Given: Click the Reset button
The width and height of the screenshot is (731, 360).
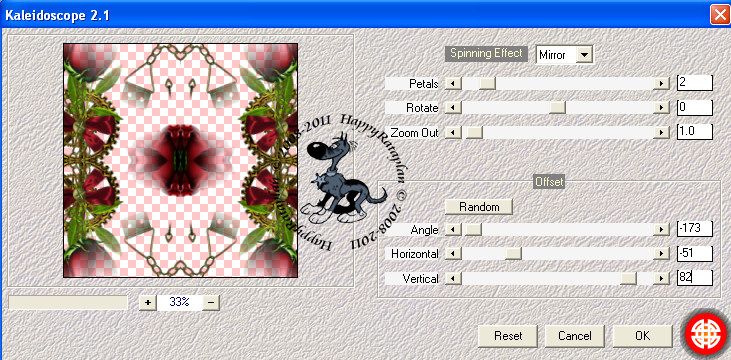Looking at the screenshot, I should 508,336.
